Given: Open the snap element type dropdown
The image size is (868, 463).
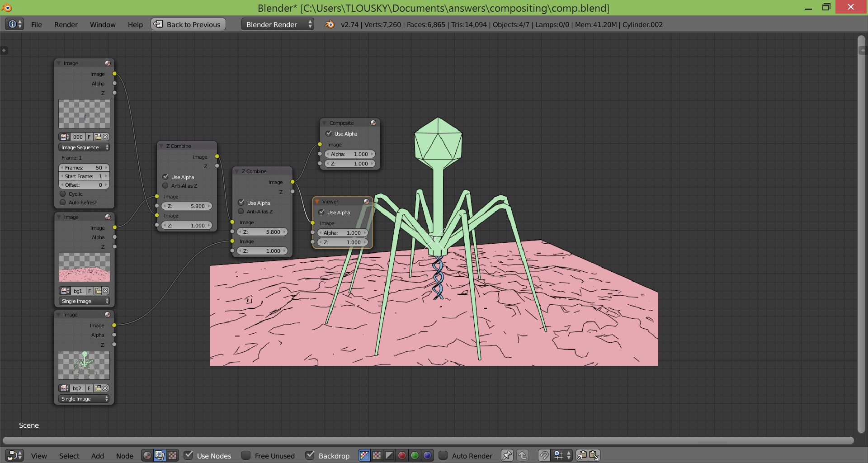Looking at the screenshot, I should [562, 455].
